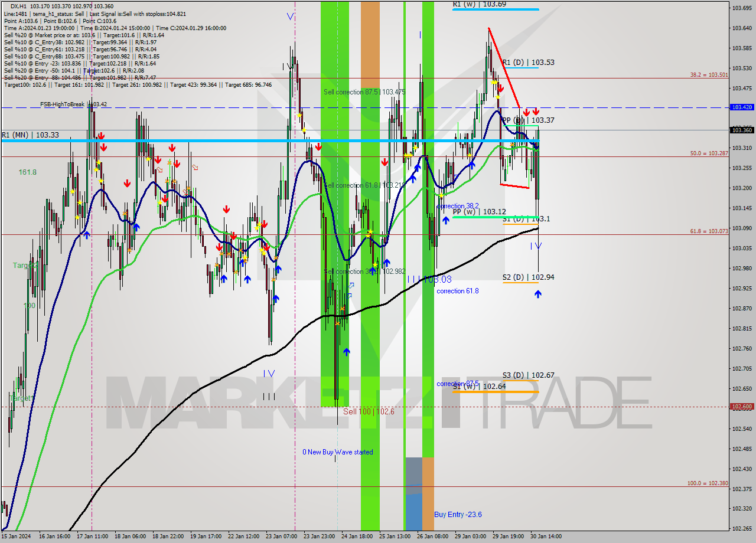Select the green Target1 label
Viewport: 756px width, 543px height.
pyautogui.click(x=22, y=398)
